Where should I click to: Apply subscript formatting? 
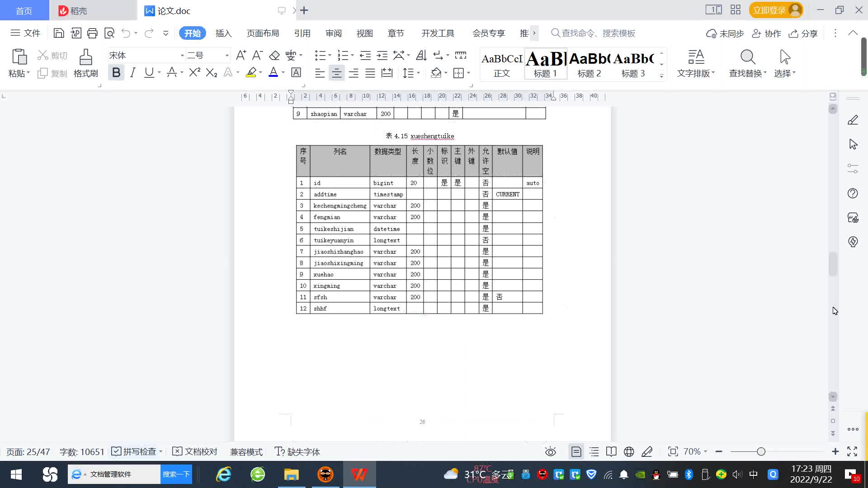[212, 72]
